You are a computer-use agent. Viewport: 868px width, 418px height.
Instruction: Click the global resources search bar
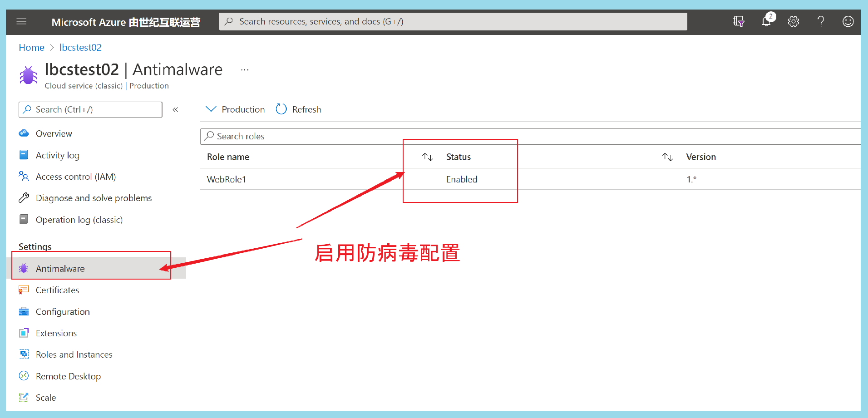pyautogui.click(x=453, y=21)
